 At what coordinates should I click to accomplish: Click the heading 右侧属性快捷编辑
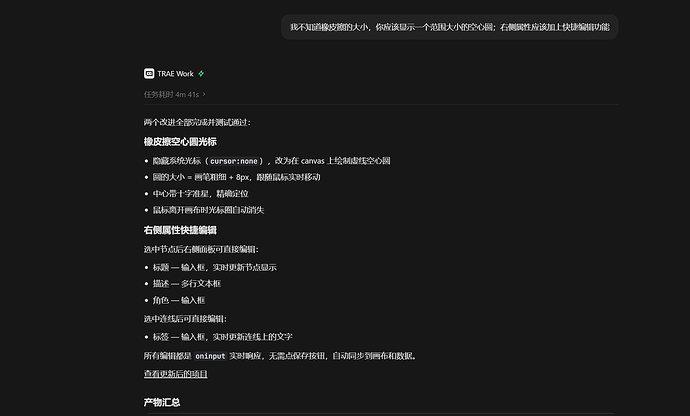click(180, 230)
